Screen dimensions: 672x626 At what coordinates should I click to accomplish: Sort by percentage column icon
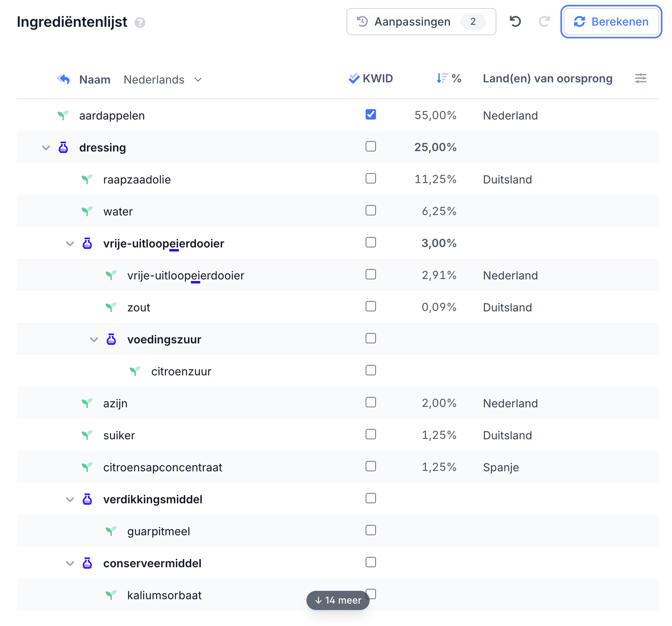(x=442, y=78)
